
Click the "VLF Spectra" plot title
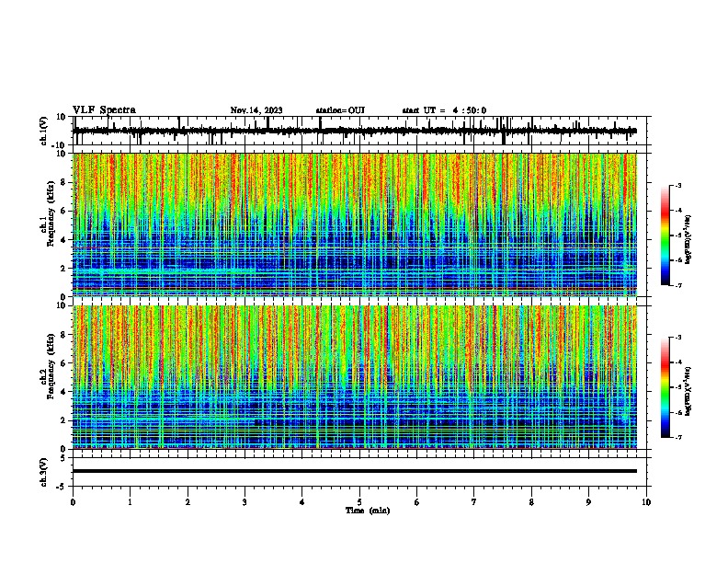tap(104, 110)
